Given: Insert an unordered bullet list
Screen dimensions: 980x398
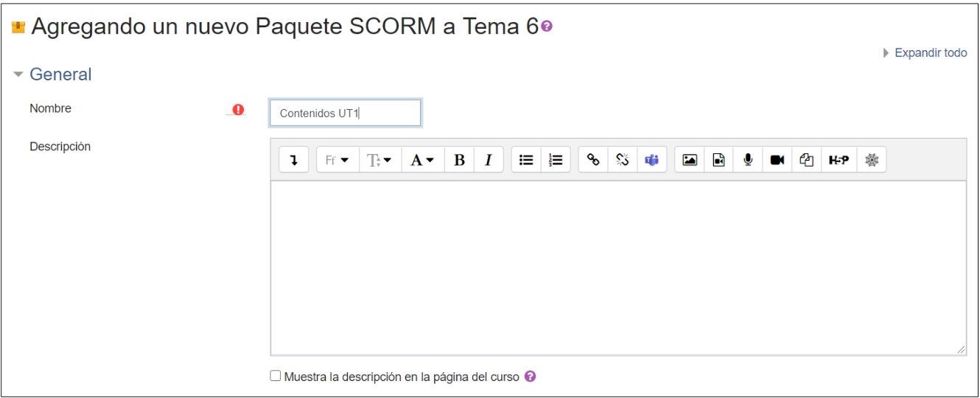Looking at the screenshot, I should [x=526, y=160].
